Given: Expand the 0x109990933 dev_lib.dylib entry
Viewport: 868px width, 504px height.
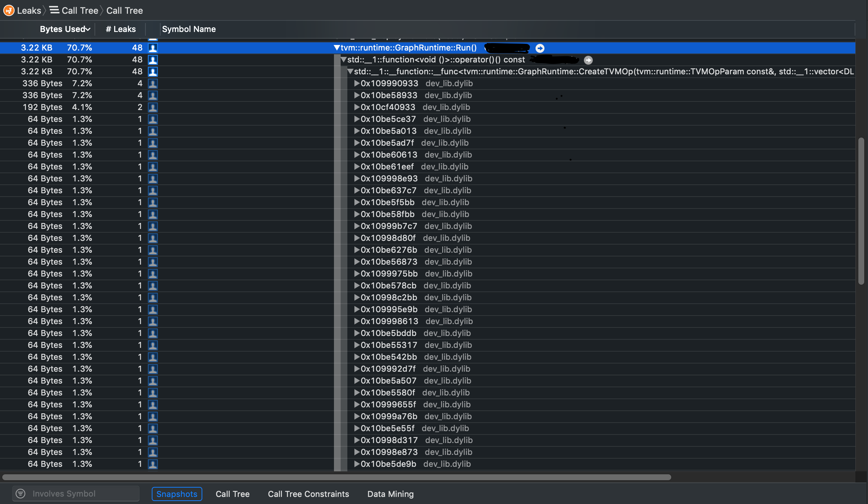Looking at the screenshot, I should pos(357,83).
